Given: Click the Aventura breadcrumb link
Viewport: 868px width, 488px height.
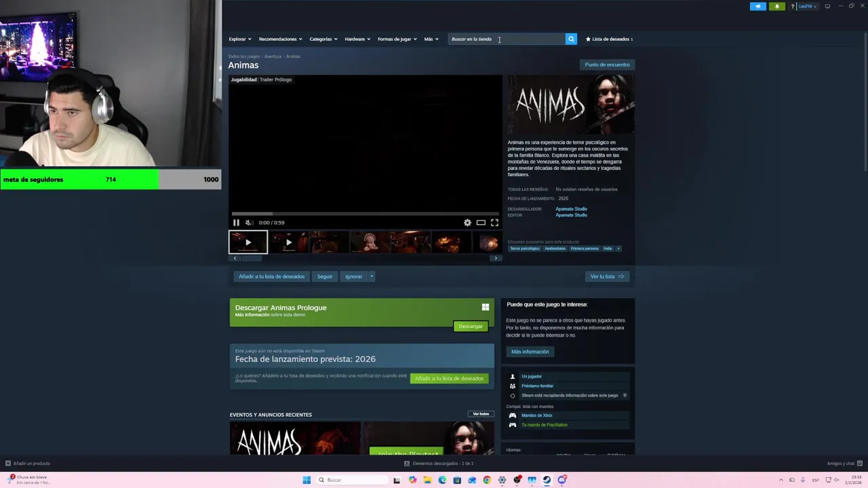Looking at the screenshot, I should click(x=273, y=56).
